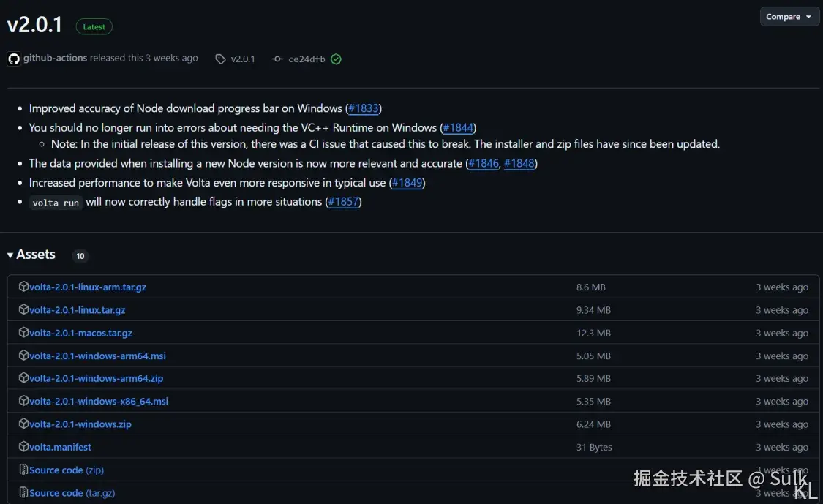This screenshot has width=823, height=504.
Task: Select the 31 Bytes size text
Action: [x=594, y=447]
